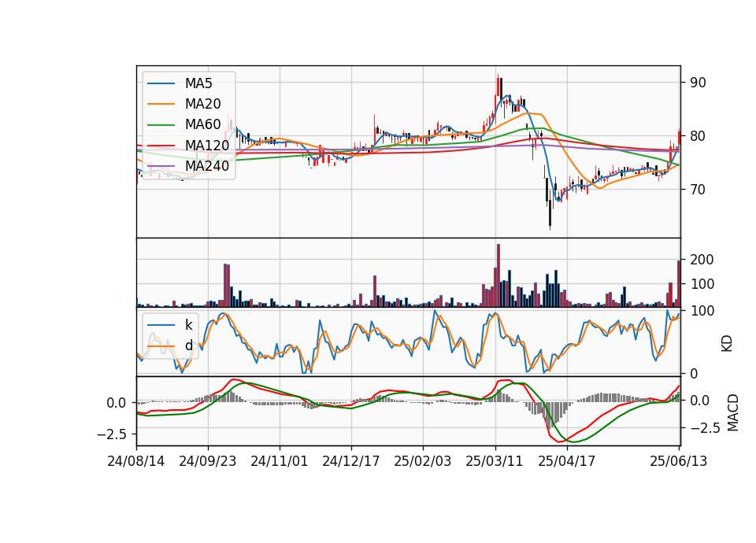756x543 pixels.
Task: Click the 24/09/23 date axis label
Action: point(208,461)
